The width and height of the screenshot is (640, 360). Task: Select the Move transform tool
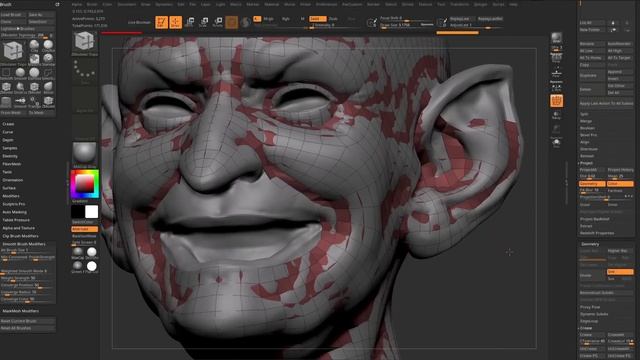[190, 22]
